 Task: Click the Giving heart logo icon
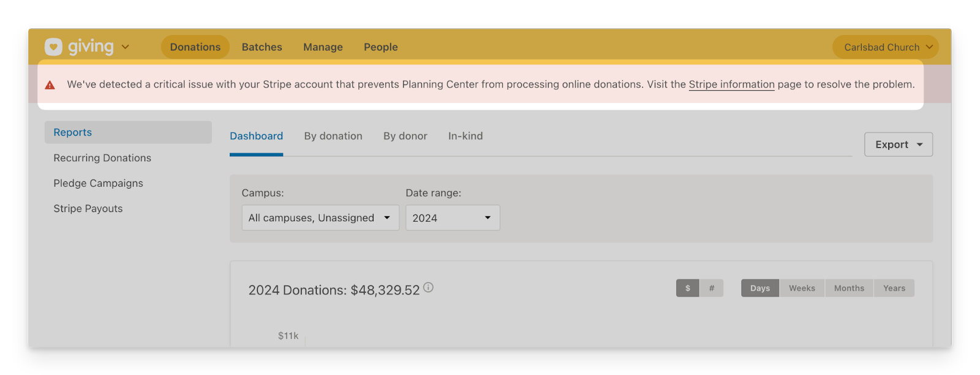coord(53,47)
